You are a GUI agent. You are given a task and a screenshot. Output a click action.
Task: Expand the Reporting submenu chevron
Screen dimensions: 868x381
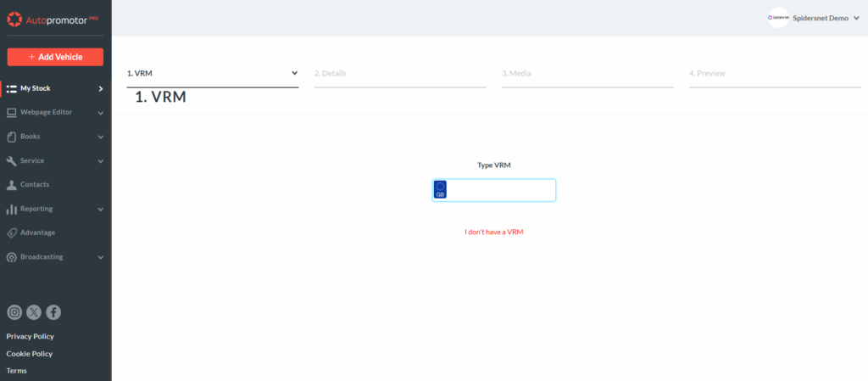point(100,209)
